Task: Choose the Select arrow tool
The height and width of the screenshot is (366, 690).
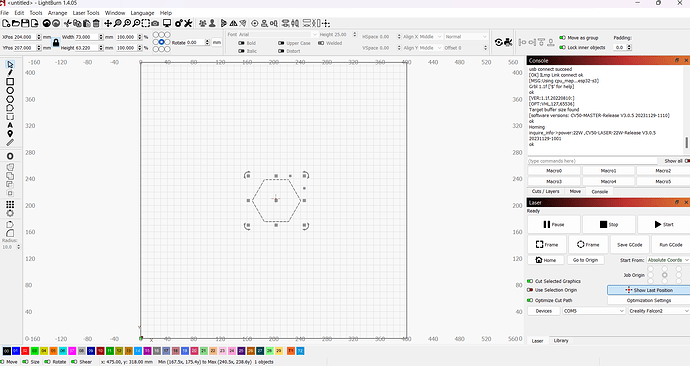Action: [10, 65]
